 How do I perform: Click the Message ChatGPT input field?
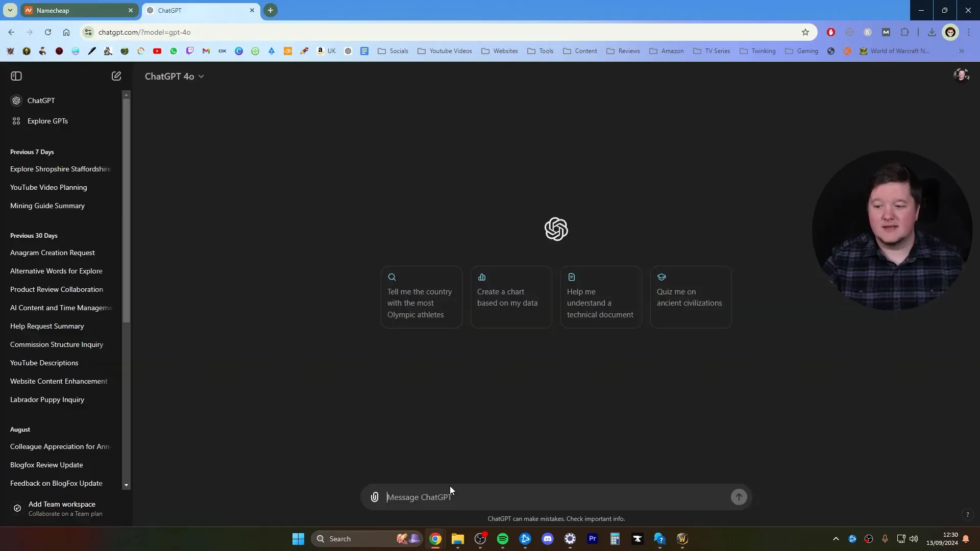(x=556, y=496)
